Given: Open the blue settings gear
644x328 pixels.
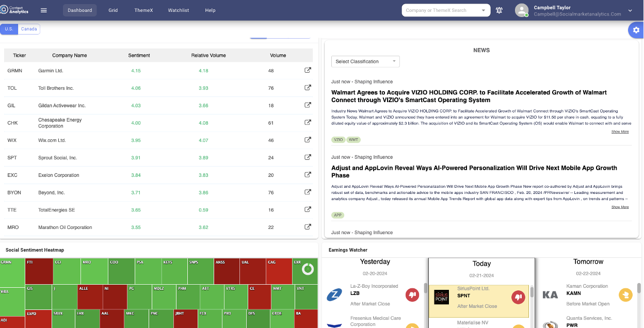Looking at the screenshot, I should tap(635, 30).
